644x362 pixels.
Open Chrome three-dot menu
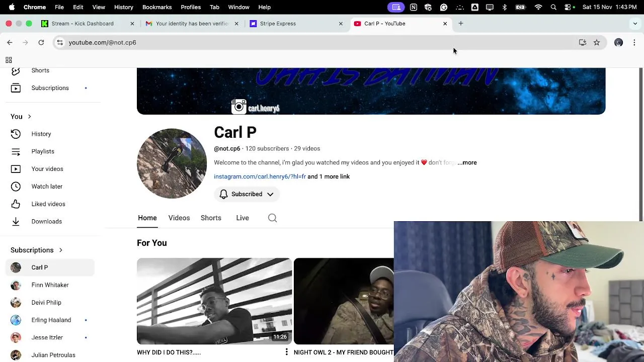click(x=634, y=43)
